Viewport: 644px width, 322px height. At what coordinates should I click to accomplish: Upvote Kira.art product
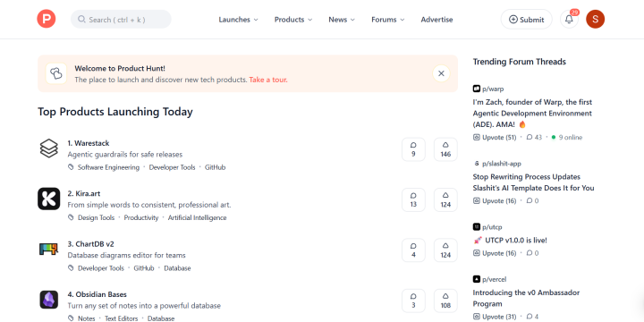pyautogui.click(x=445, y=200)
